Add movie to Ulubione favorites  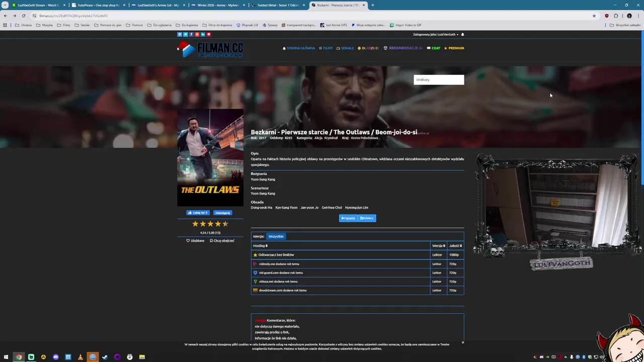(x=195, y=241)
